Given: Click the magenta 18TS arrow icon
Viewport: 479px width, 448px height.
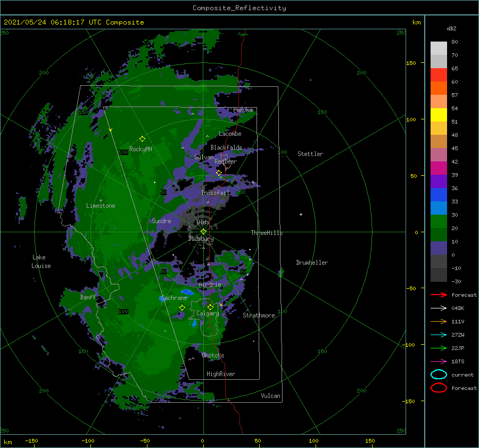Looking at the screenshot, I should pyautogui.click(x=439, y=362).
